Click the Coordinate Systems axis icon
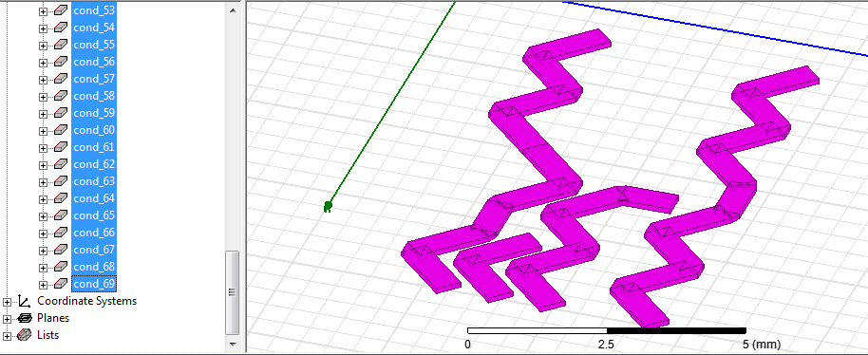The width and height of the screenshot is (868, 355). click(25, 301)
